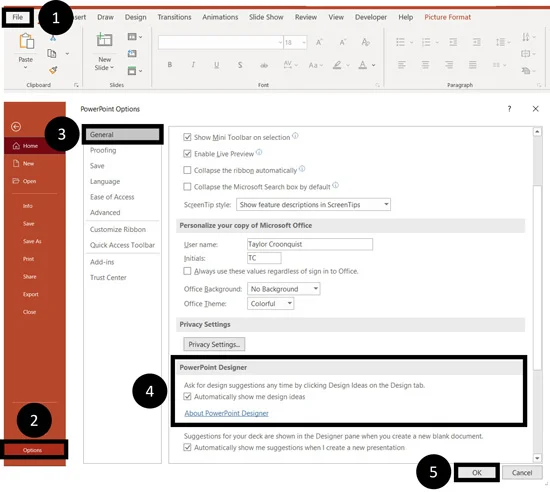Apply Italic formatting
The width and height of the screenshot is (550, 492).
click(x=193, y=65)
